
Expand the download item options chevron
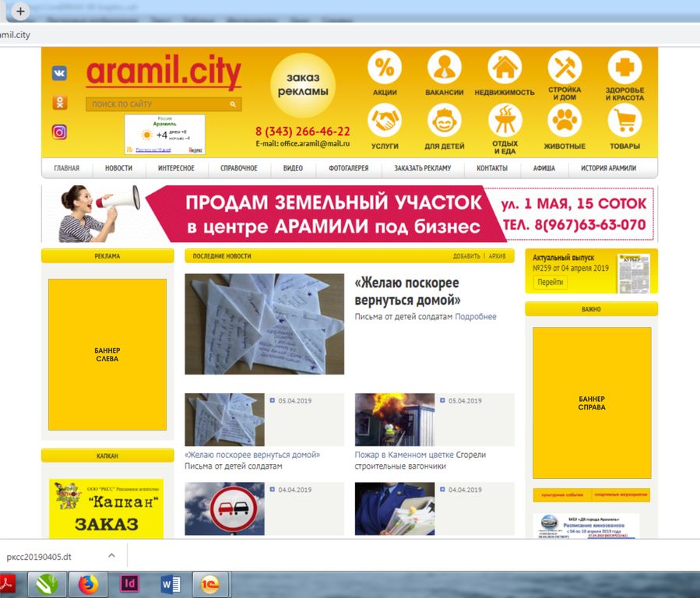(x=111, y=556)
